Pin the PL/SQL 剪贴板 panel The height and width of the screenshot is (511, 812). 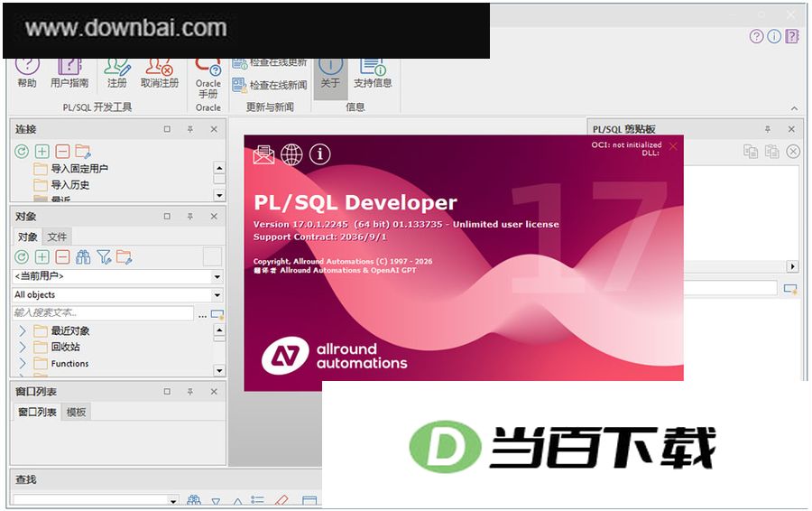[768, 129]
